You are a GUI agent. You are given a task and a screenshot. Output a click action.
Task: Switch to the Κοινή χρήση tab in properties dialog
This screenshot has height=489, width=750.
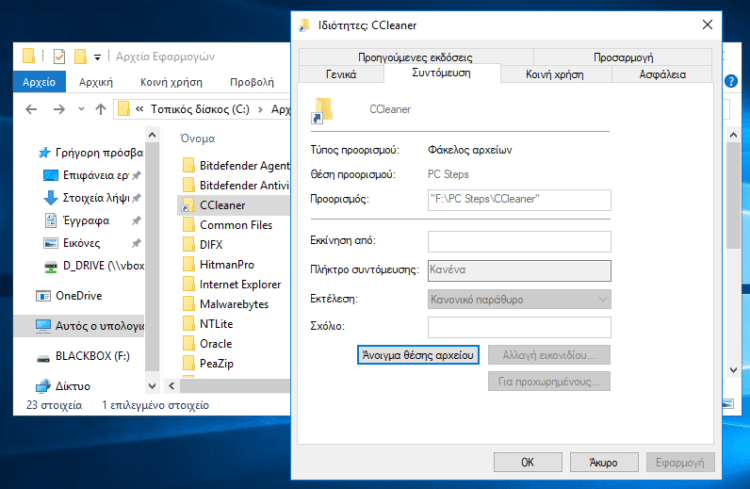click(x=555, y=74)
